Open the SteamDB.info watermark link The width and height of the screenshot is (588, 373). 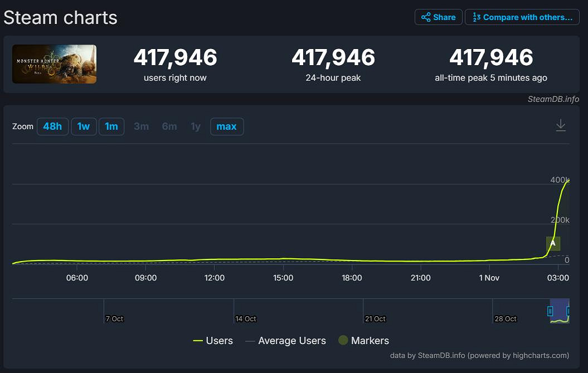[x=553, y=99]
